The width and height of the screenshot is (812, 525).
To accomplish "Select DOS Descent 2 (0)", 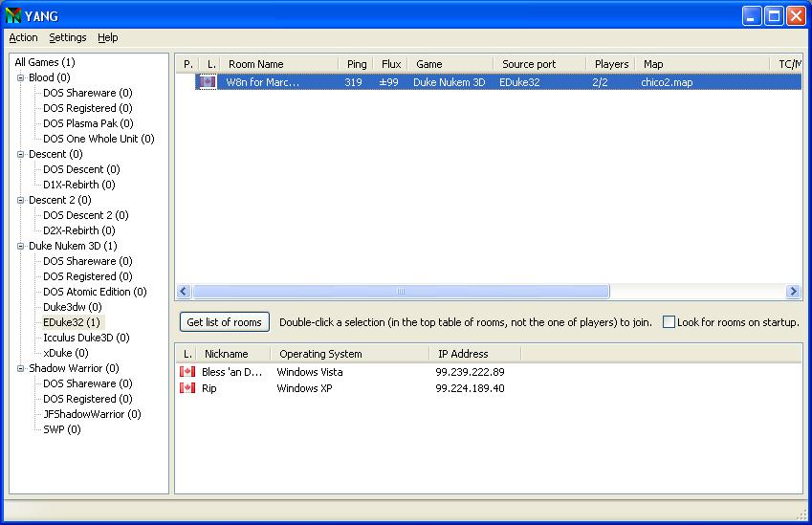I will (85, 215).
